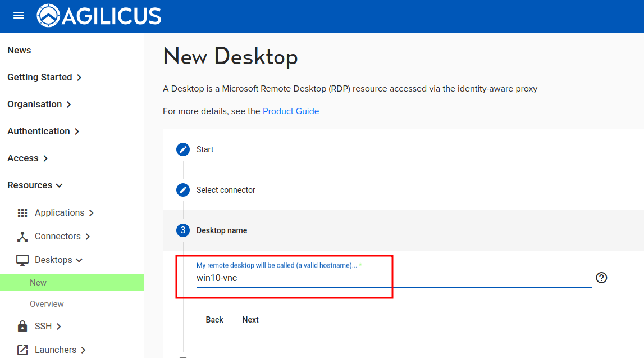This screenshot has width=644, height=358.
Task: Go to the Select connector step
Action: 225,190
